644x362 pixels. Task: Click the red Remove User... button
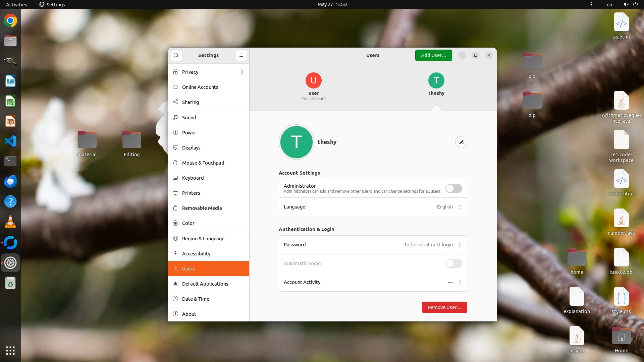click(x=444, y=307)
